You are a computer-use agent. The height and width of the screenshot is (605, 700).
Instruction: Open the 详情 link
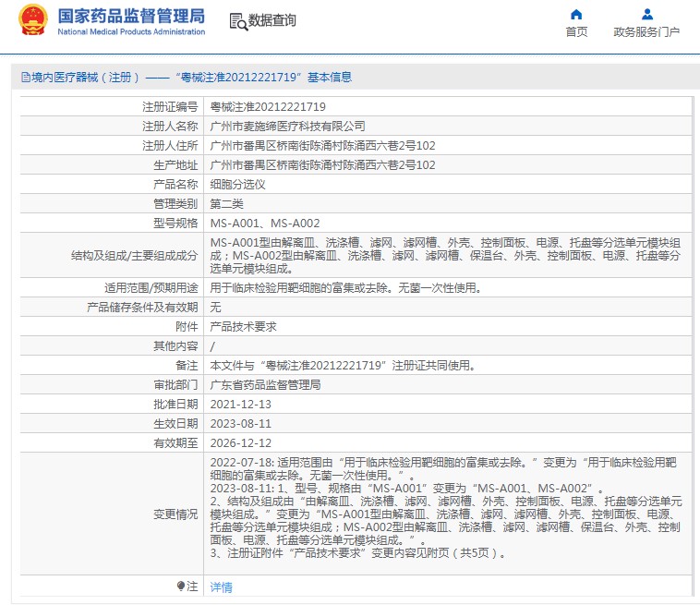pyautogui.click(x=221, y=587)
